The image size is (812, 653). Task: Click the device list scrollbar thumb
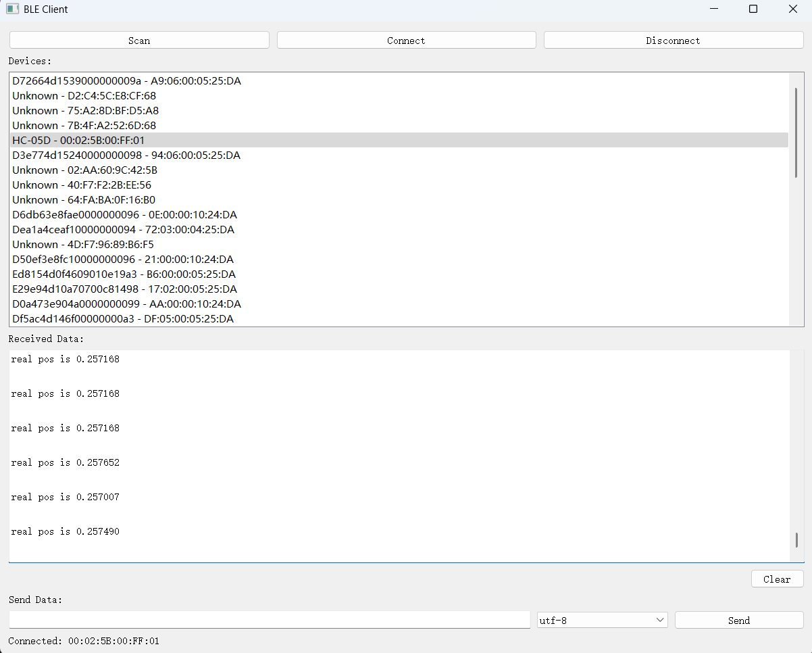click(796, 132)
